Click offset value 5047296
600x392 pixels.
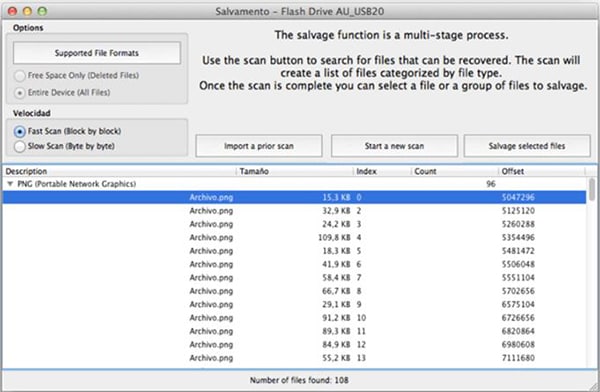518,197
